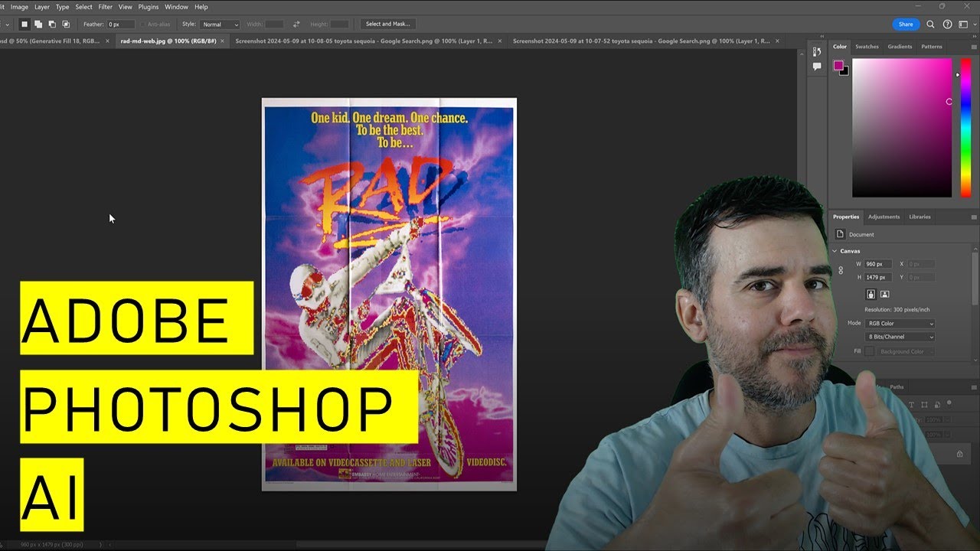Set canvas to portrait orientation

tap(871, 294)
